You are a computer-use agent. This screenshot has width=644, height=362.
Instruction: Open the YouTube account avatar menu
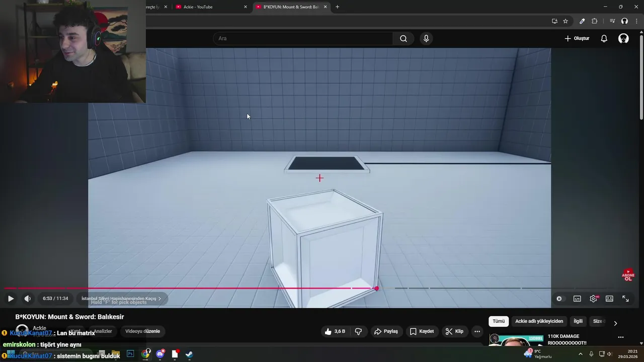click(x=623, y=39)
